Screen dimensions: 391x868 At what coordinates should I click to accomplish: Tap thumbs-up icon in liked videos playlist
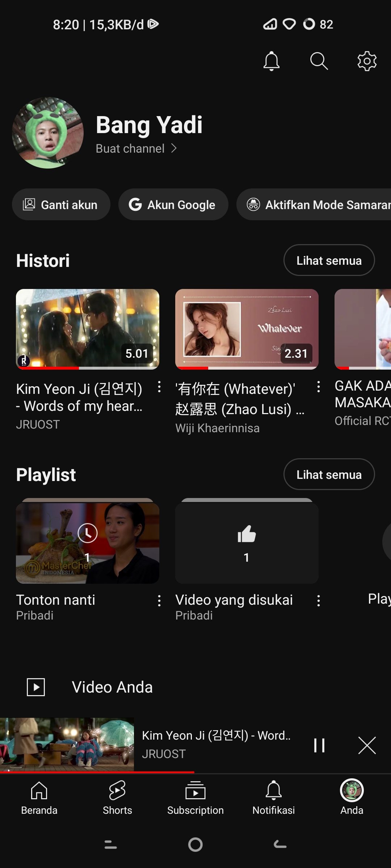pos(247,534)
